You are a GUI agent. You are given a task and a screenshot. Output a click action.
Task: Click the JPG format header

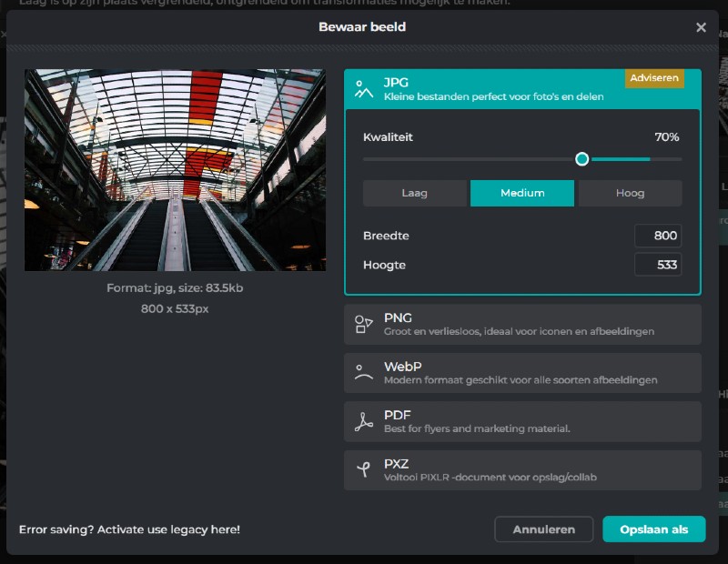point(491,89)
